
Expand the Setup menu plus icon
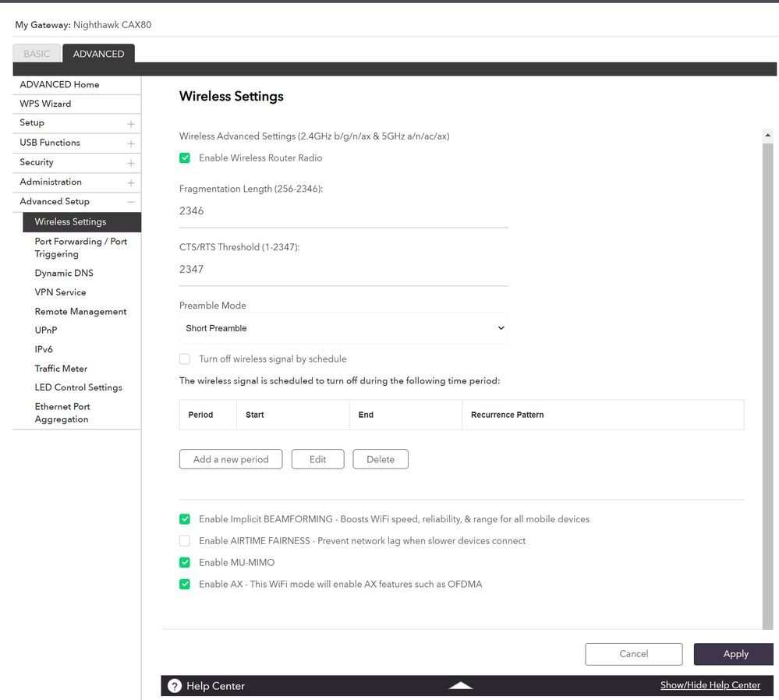tap(131, 124)
